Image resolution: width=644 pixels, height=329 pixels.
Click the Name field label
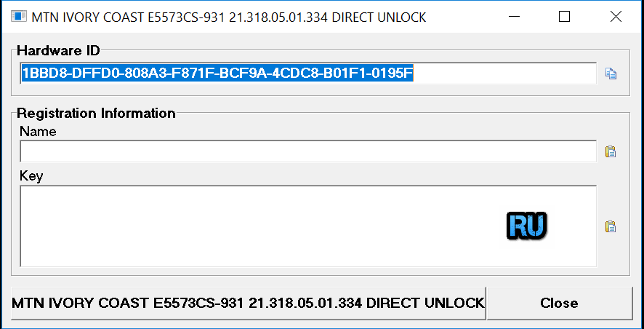pyautogui.click(x=39, y=132)
